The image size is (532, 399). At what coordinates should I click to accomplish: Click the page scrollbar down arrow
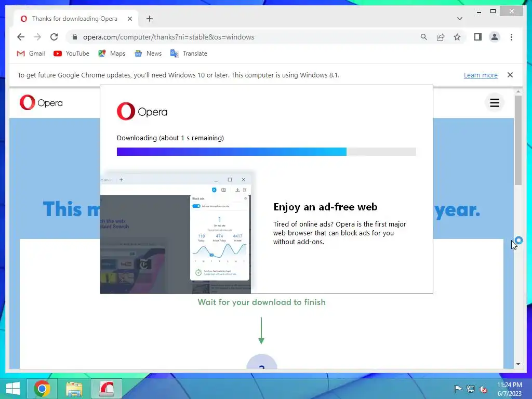pos(518,364)
